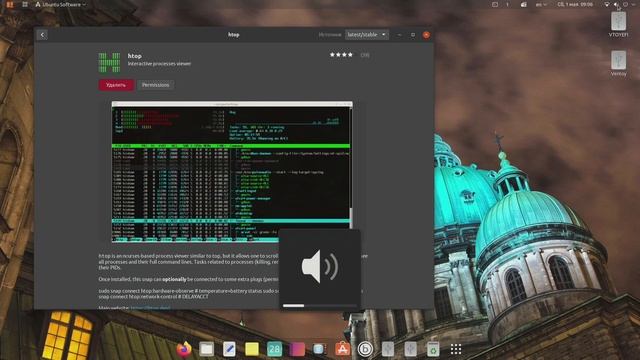Image resolution: width=640 pixels, height=360 pixels.
Task: Open the Ventoy drive on desktop
Action: click(x=618, y=63)
